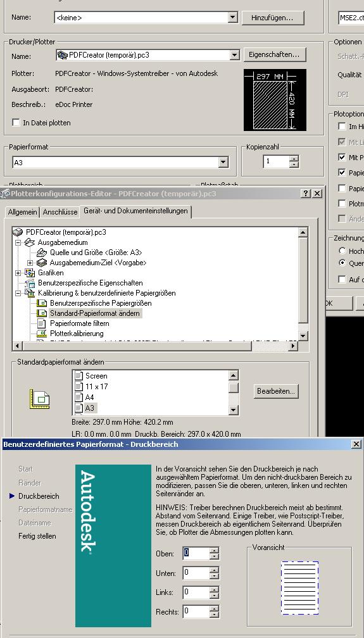The image size is (364, 638).
Task: Click the Bearbeiten... button
Action: 275,391
